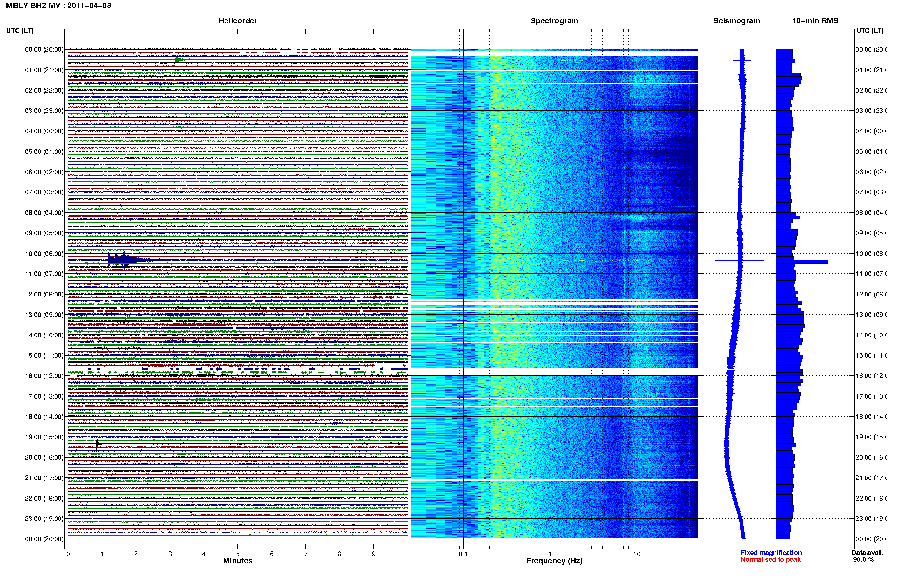The height and width of the screenshot is (578, 924).
Task: Click the 07:00 (03:00) left time label
Action: (44, 192)
